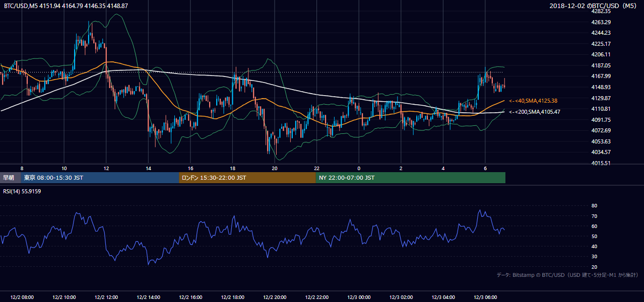This screenshot has width=644, height=302.
Task: Click price axis value 4072.69
Action: coord(601,130)
